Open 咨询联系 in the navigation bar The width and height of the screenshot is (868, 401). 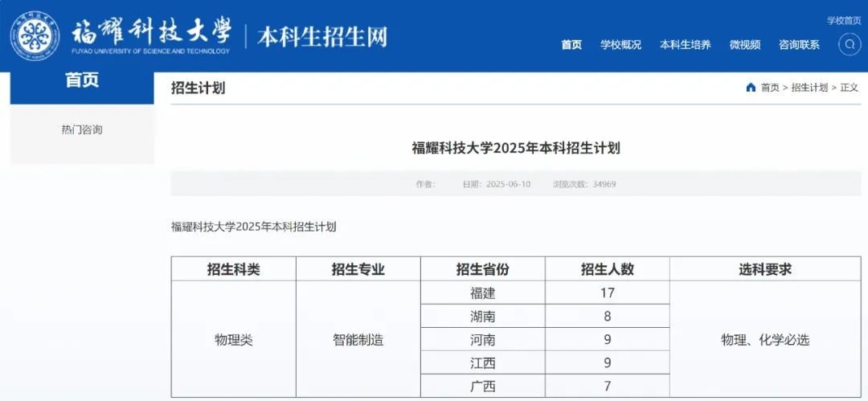(799, 45)
